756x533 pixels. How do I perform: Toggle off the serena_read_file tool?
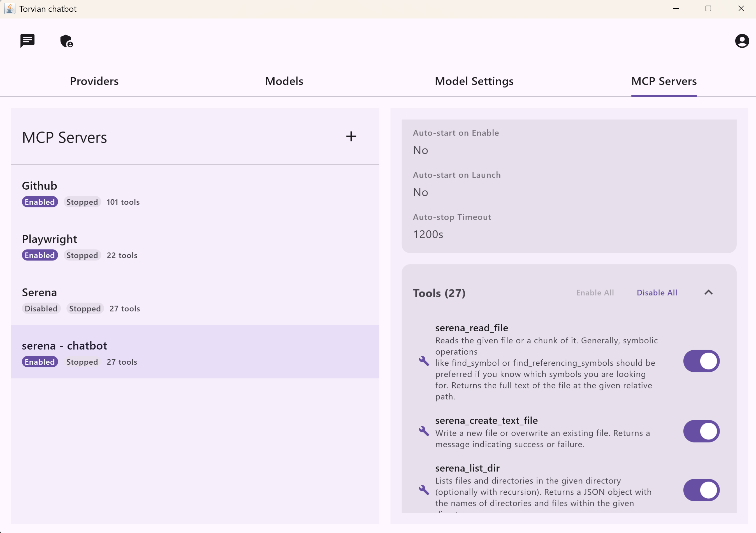[701, 361]
